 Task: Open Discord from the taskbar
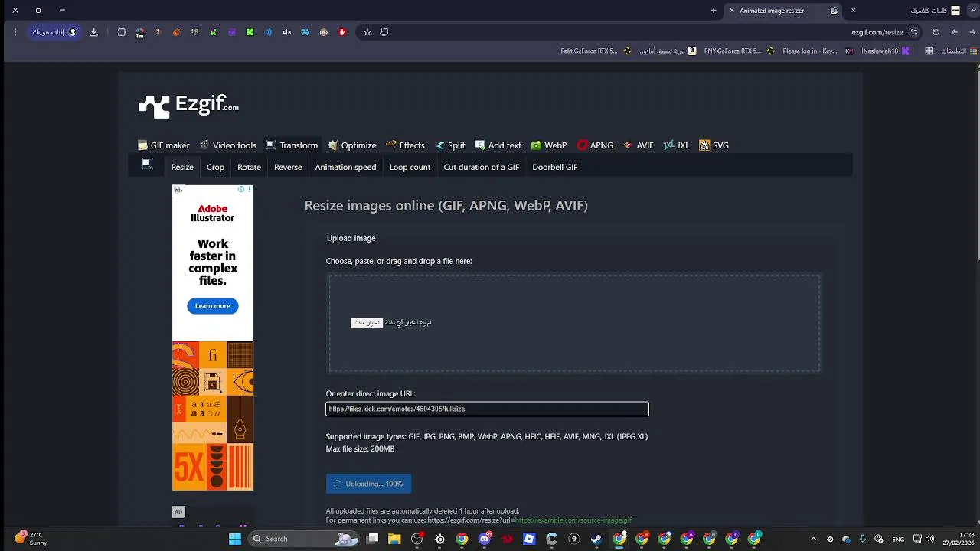click(x=484, y=539)
